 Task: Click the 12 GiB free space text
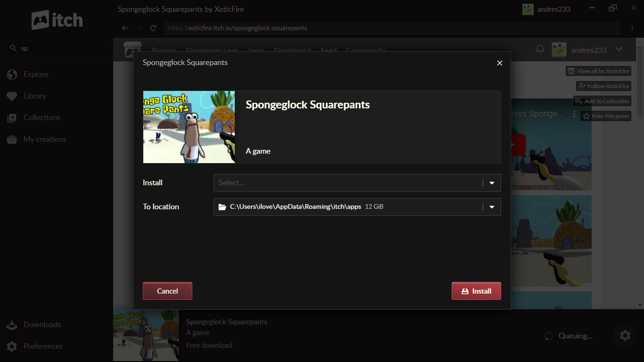click(x=374, y=207)
